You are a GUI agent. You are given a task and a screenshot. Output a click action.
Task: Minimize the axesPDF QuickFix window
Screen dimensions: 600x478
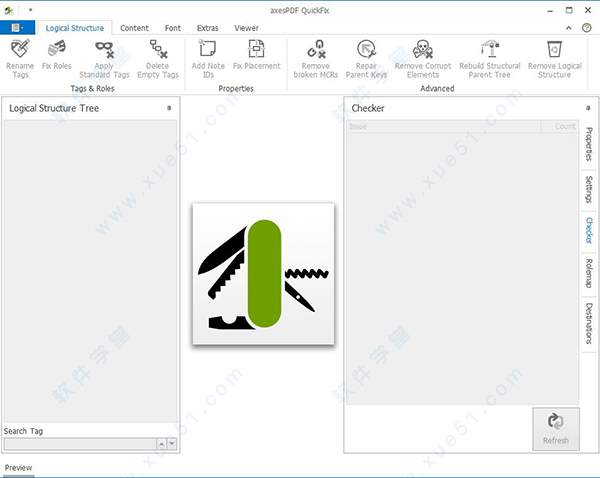pos(550,10)
